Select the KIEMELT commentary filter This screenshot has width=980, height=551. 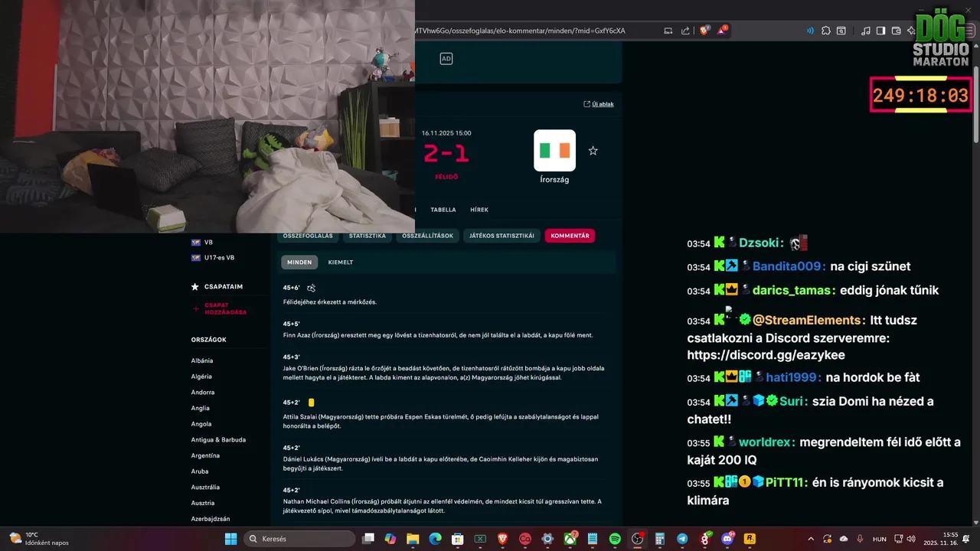(x=341, y=262)
